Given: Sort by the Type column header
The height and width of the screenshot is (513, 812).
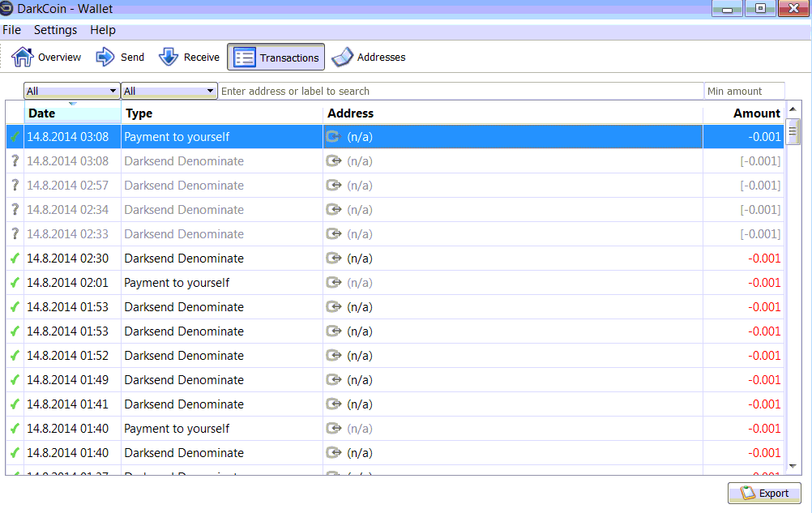Looking at the screenshot, I should 222,113.
